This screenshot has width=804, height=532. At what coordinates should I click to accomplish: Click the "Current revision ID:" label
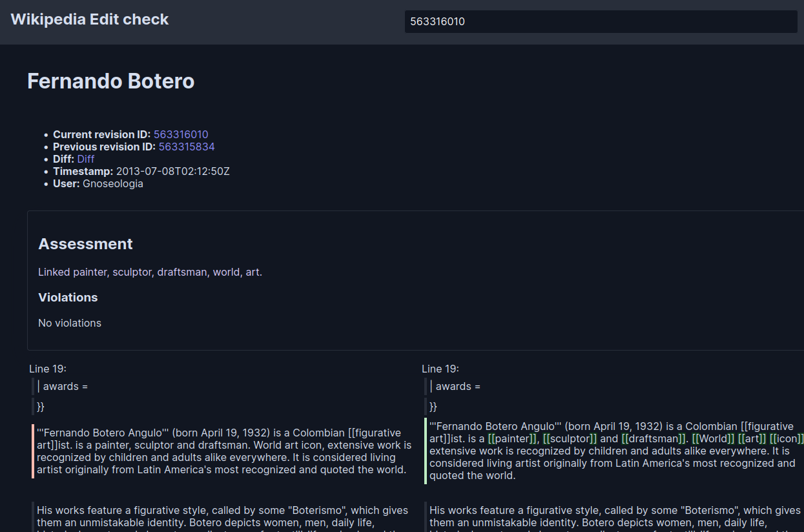point(102,134)
